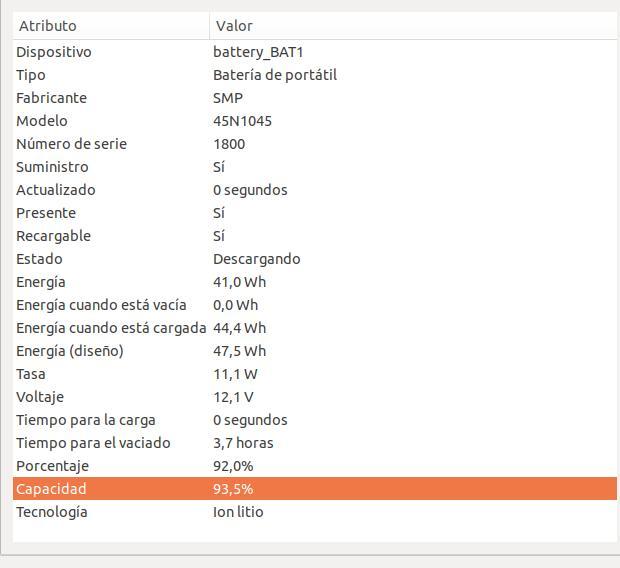Select 'Tiempo para la carga' row
620x568 pixels.
point(86,420)
